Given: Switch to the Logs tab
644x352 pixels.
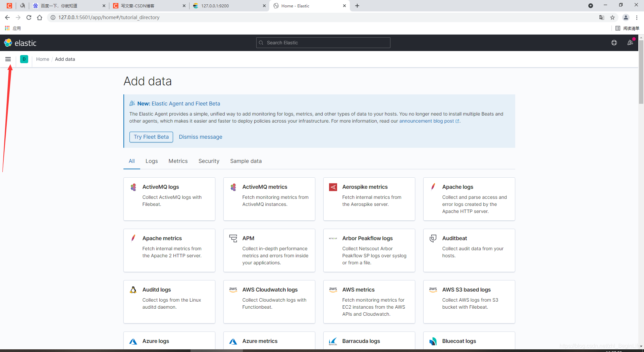Looking at the screenshot, I should click(x=152, y=161).
